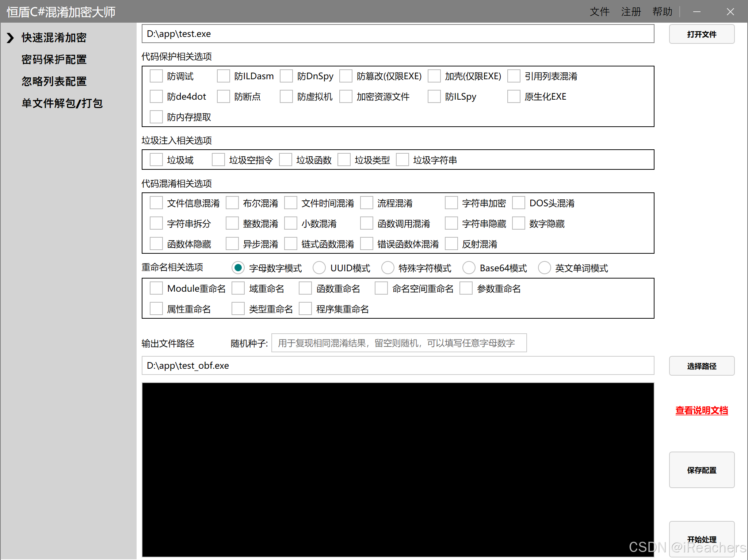Viewport: 748px width, 560px height.
Task: Open the 文件 menu
Action: [x=599, y=12]
